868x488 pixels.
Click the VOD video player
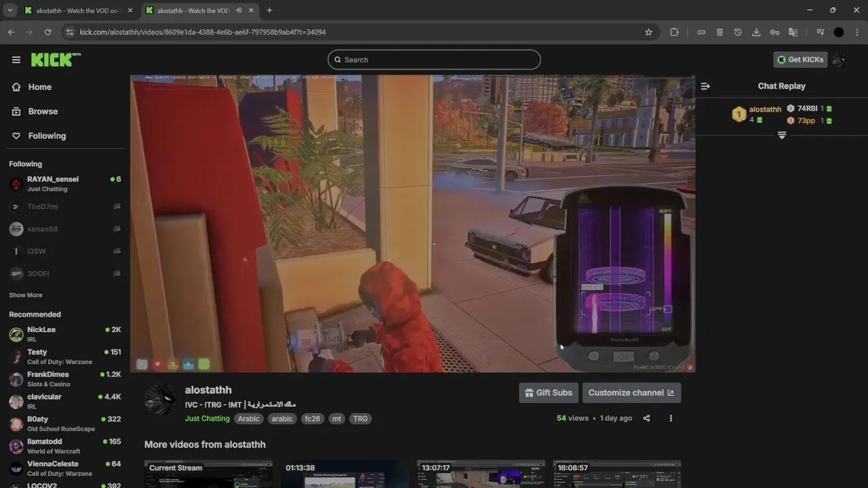(412, 224)
